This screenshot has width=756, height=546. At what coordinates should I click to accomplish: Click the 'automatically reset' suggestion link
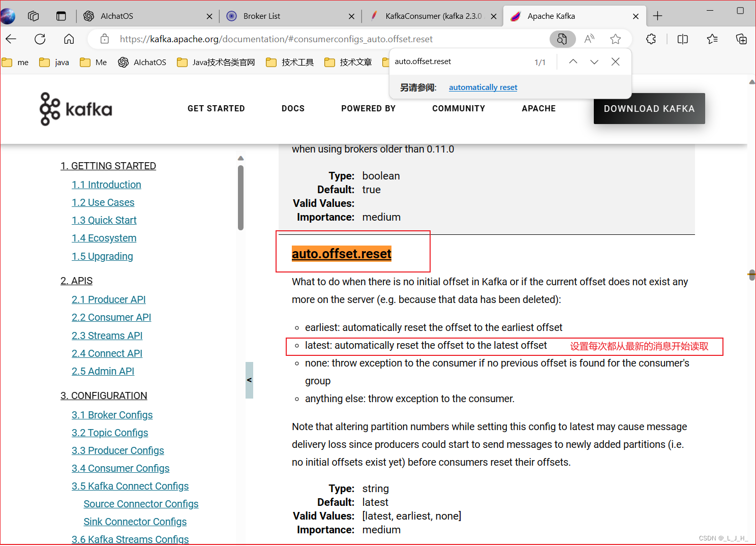(x=483, y=87)
